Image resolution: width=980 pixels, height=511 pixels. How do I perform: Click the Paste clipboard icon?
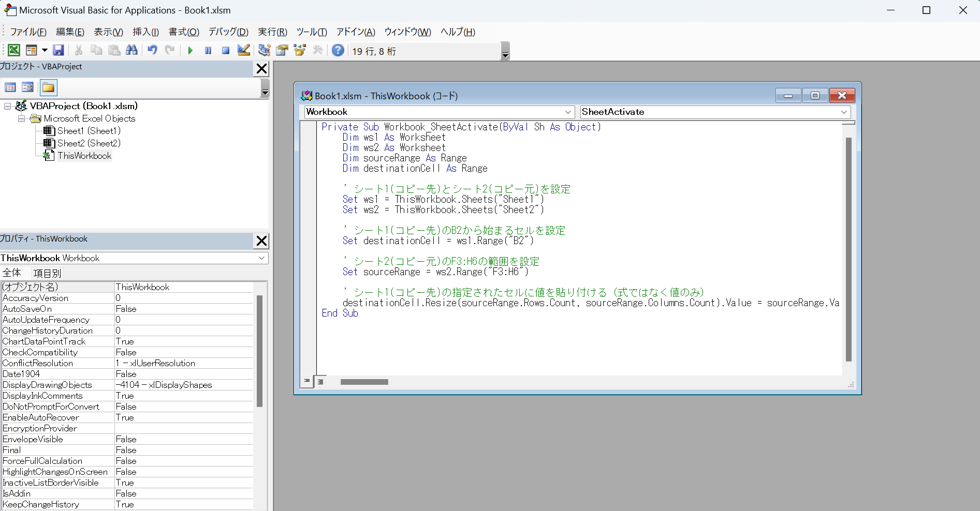[114, 50]
